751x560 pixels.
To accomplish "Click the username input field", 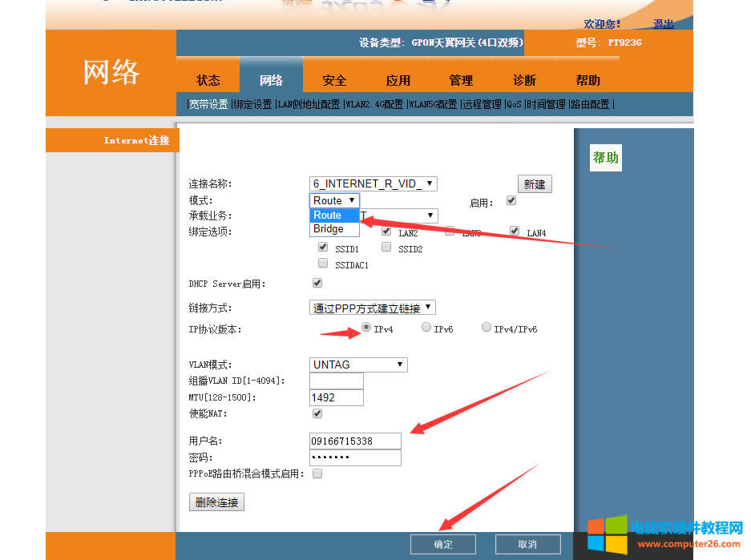I will click(355, 441).
